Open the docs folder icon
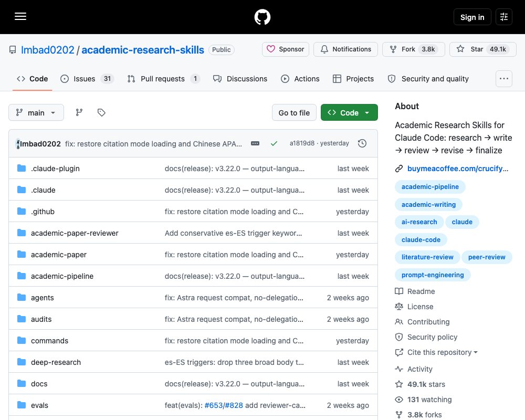This screenshot has width=525, height=420. pyautogui.click(x=22, y=383)
